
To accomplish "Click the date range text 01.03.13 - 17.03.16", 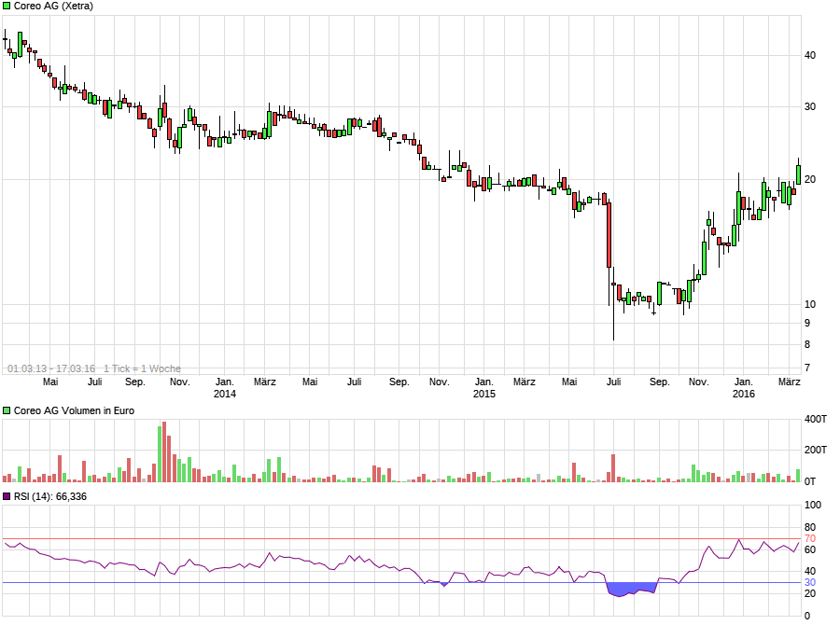I will tap(51, 369).
